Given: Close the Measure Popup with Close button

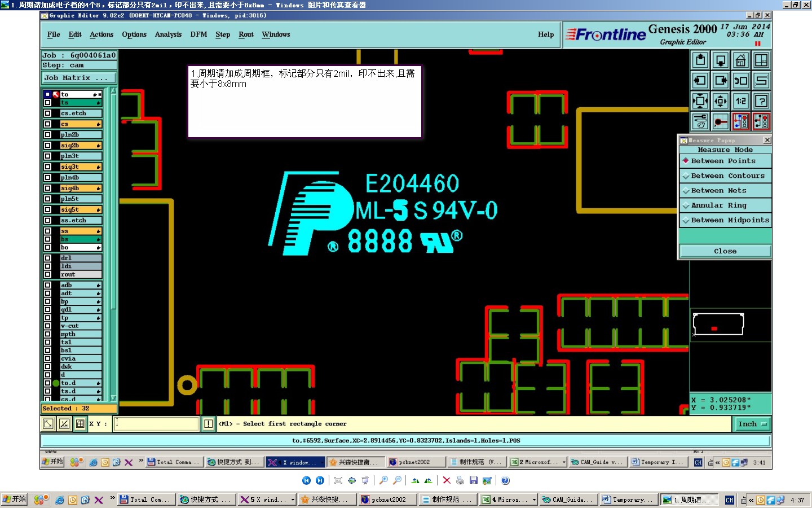Looking at the screenshot, I should click(x=725, y=251).
